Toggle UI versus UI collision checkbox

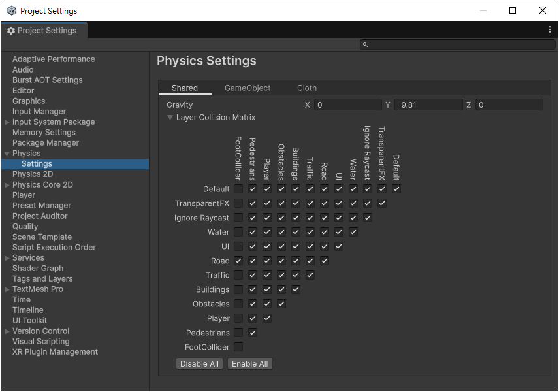(339, 246)
